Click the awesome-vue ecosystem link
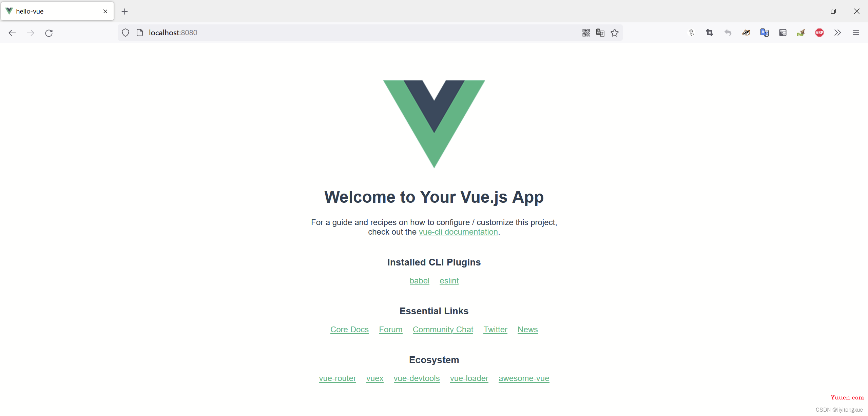Image resolution: width=868 pixels, height=416 pixels. point(524,378)
